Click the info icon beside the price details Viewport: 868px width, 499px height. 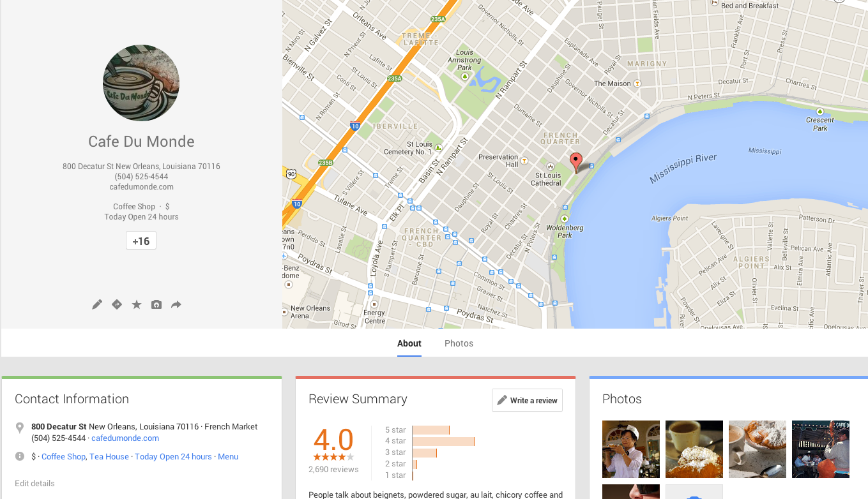[21, 456]
